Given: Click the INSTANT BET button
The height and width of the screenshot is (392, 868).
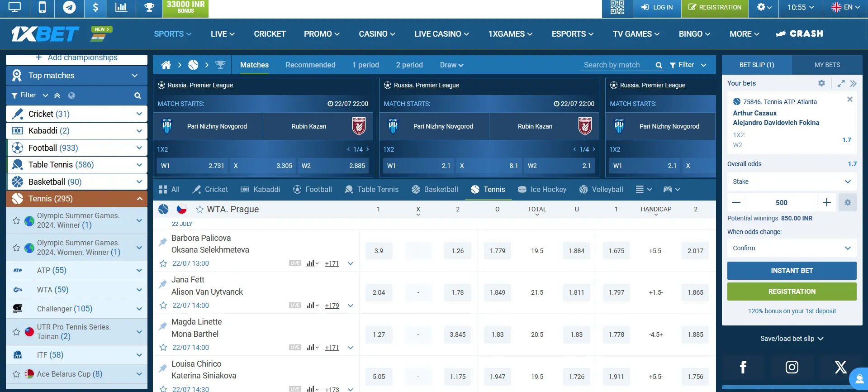Looking at the screenshot, I should coord(792,271).
